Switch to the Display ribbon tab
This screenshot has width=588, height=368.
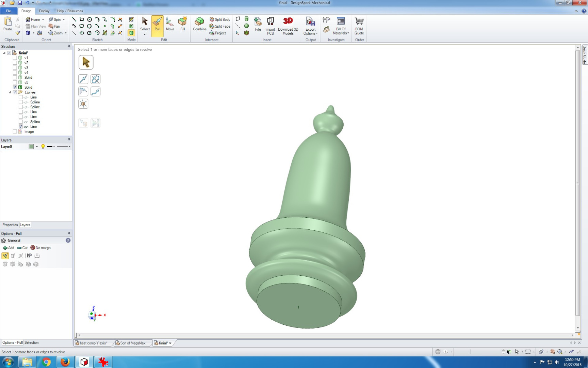44,11
